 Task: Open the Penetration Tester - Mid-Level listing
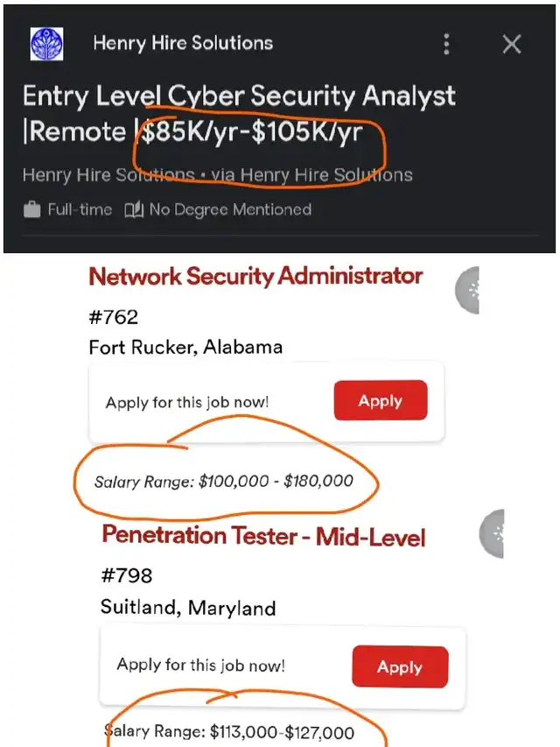pos(263,534)
